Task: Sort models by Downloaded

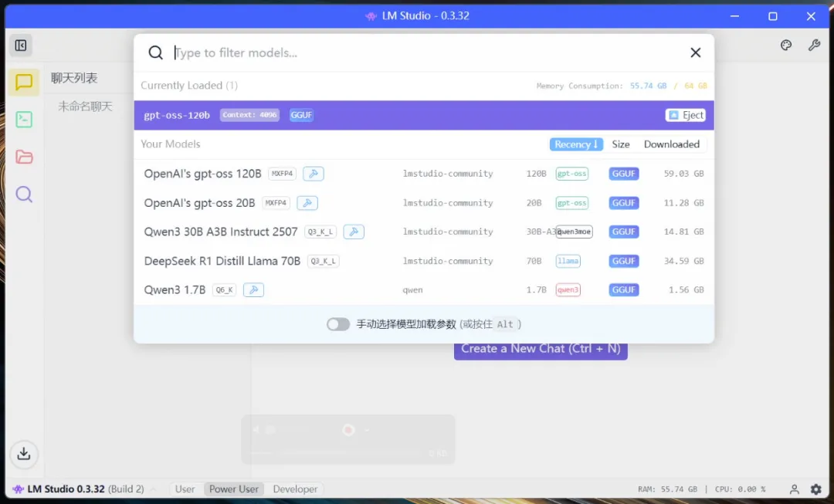Action: coord(671,144)
